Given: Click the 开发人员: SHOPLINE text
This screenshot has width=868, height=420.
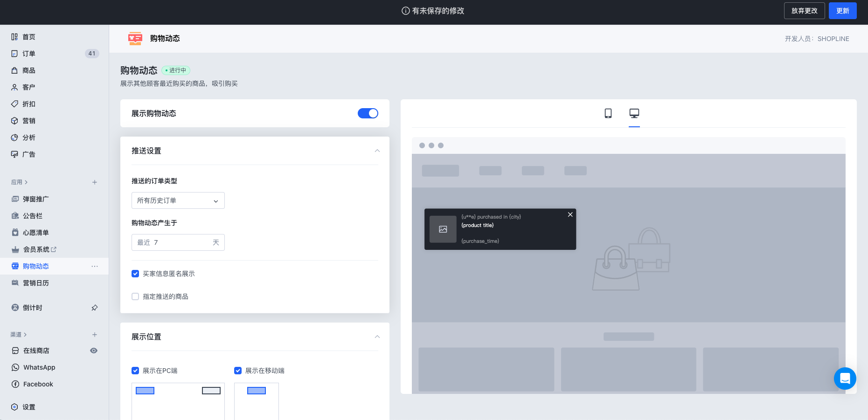Looking at the screenshot, I should coord(817,39).
